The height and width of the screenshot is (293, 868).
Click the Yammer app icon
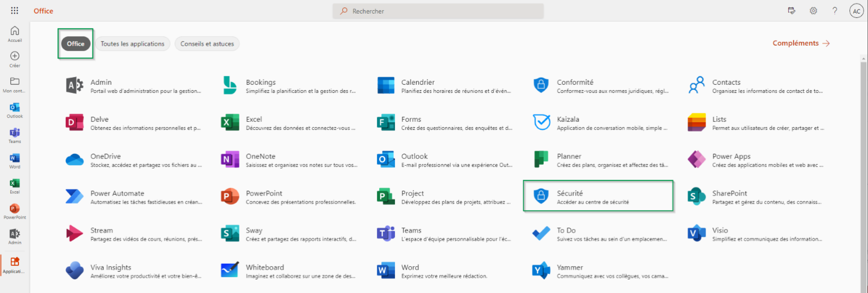pyautogui.click(x=541, y=270)
